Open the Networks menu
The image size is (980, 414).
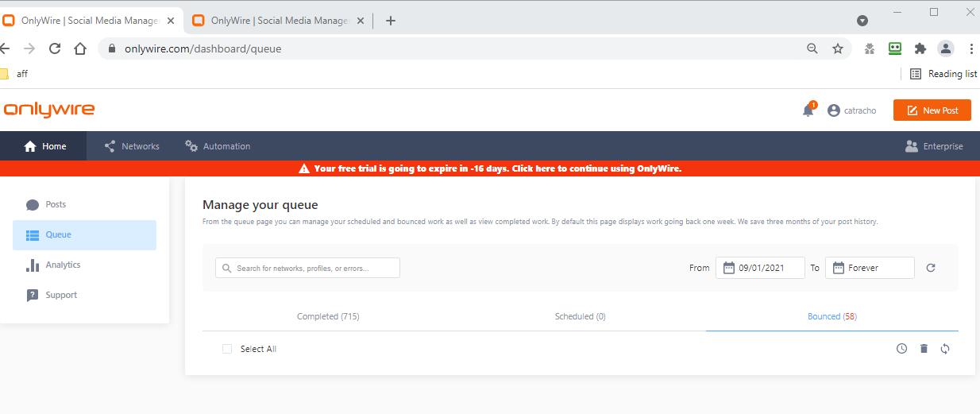[132, 146]
